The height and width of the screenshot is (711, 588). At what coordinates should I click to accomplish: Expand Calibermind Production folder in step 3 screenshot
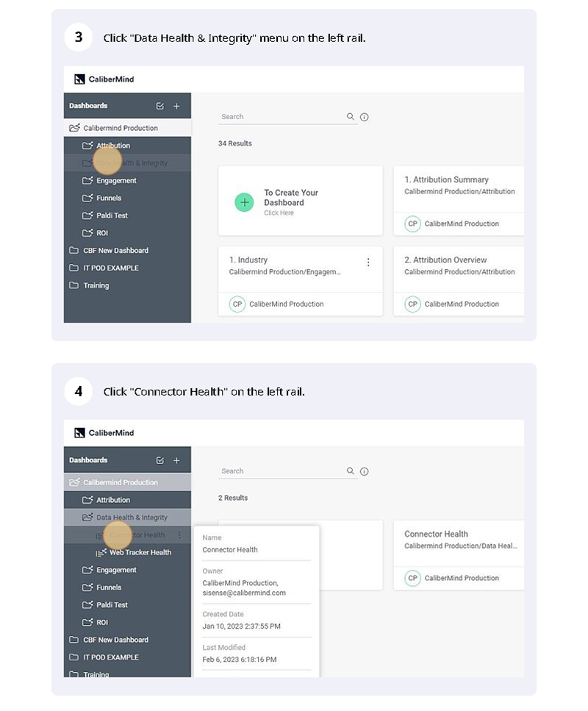(127, 128)
